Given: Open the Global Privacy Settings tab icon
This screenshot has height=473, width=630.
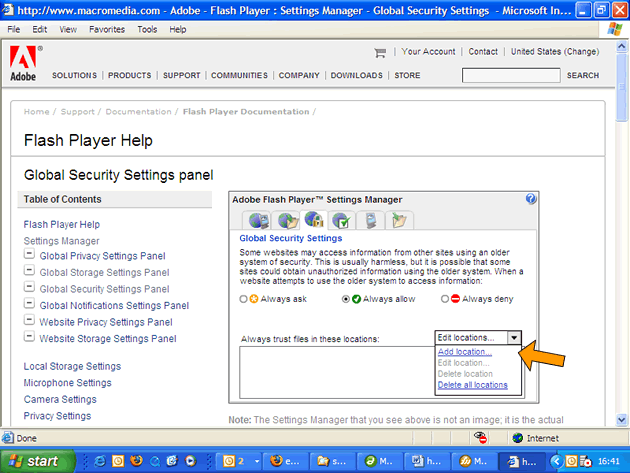Looking at the screenshot, I should click(259, 220).
